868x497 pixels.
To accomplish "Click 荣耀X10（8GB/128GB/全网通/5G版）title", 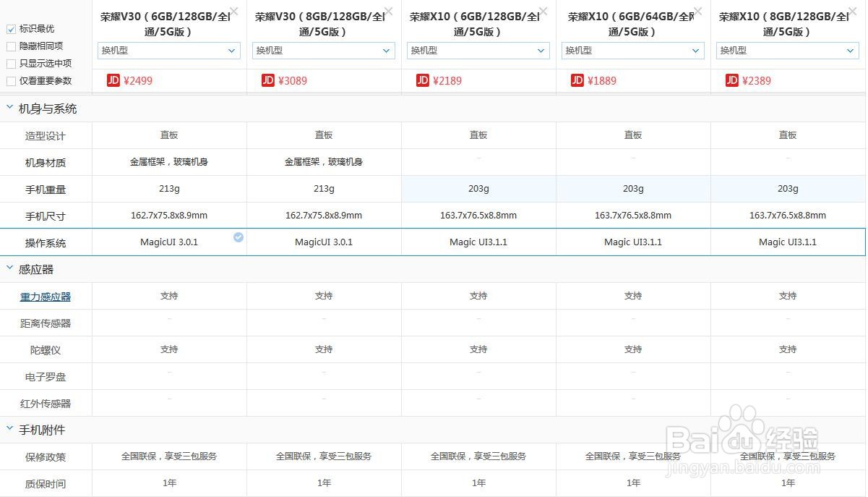I will coord(784,24).
